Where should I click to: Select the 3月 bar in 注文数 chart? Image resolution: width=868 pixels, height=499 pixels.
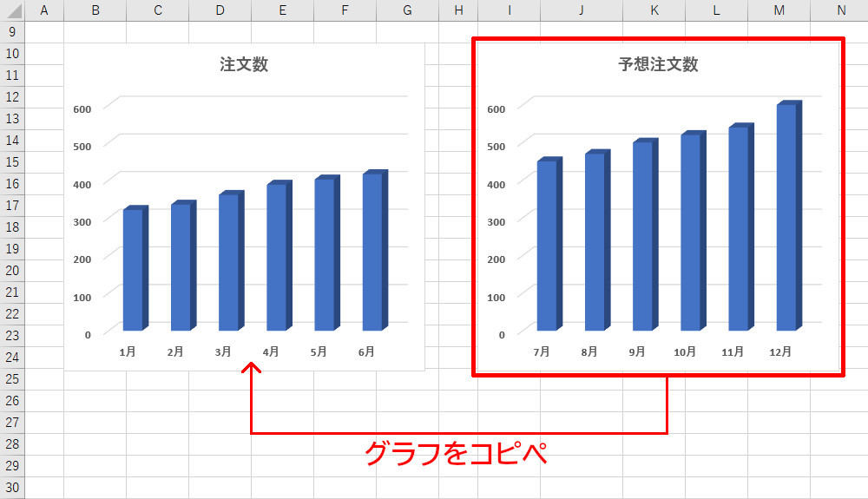click(232, 260)
